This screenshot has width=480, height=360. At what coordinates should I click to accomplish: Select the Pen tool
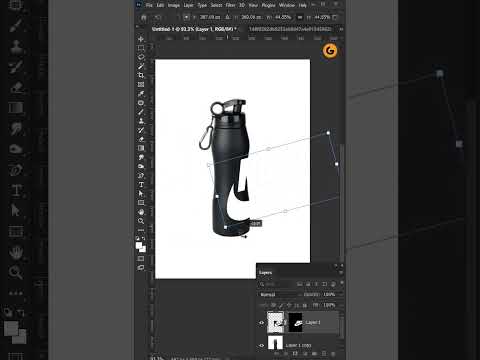[141, 175]
